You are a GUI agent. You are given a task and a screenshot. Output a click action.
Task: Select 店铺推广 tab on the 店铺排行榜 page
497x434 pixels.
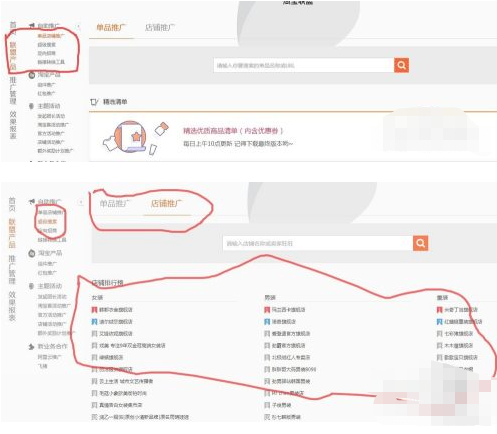tap(166, 203)
